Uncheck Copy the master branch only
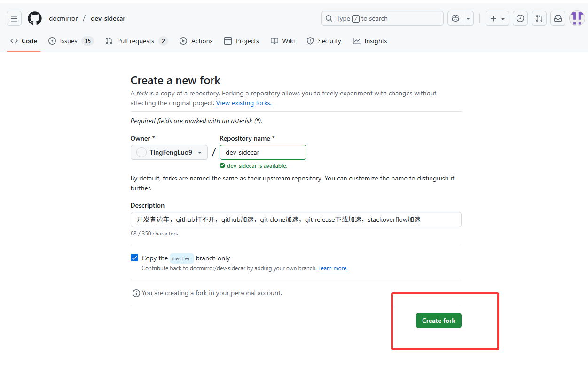The image size is (588, 391). point(134,258)
